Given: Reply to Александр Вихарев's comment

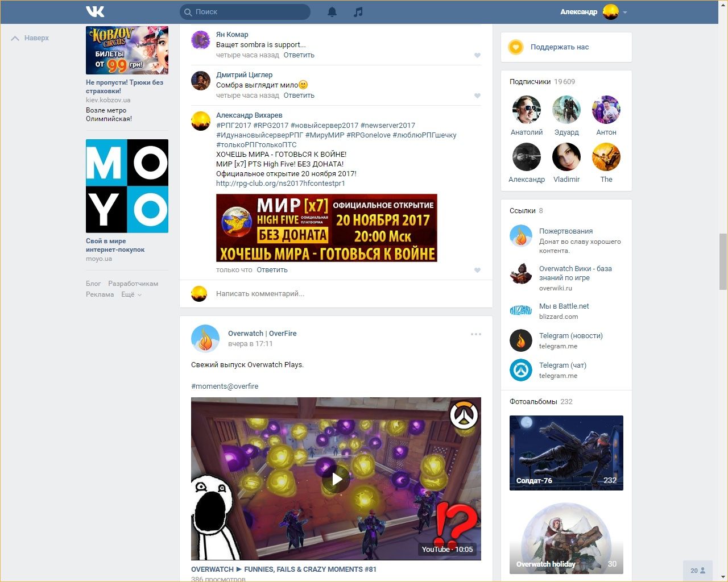Looking at the screenshot, I should click(272, 270).
